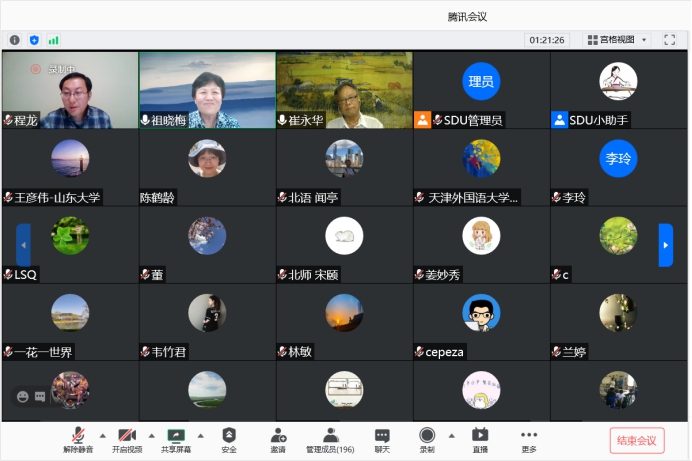
Task: Unmute microphone with 解除静音 button
Action: 77,439
